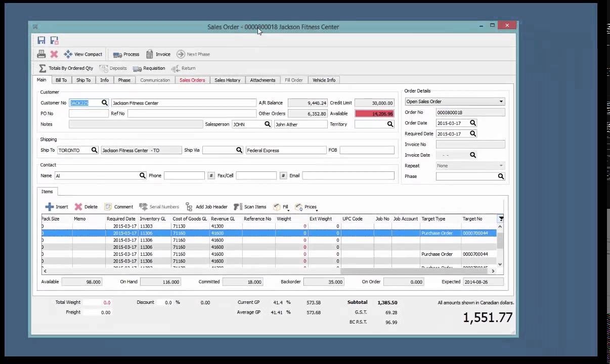610x364 pixels.
Task: Click the FOB input field
Action: coord(367,150)
